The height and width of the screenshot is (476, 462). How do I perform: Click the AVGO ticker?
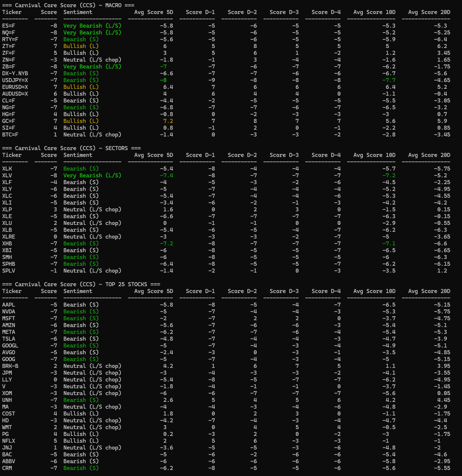[9, 352]
